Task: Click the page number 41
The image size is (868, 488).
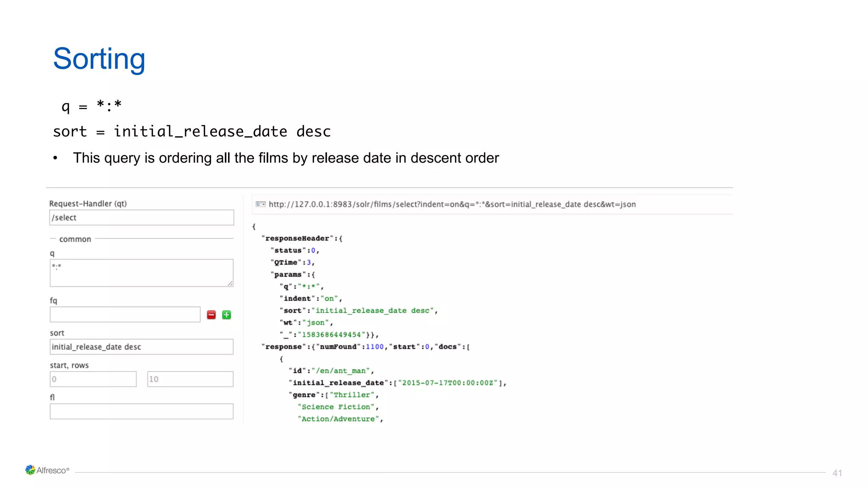Action: [837, 473]
